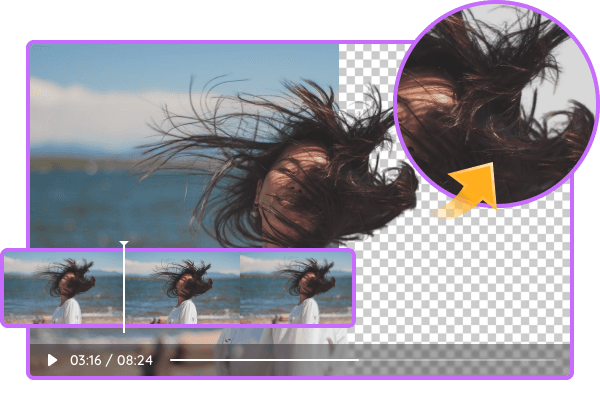Viewport: 600px width, 400px height.
Task: Select the first filmstrip frame thumbnail
Action: click(63, 287)
